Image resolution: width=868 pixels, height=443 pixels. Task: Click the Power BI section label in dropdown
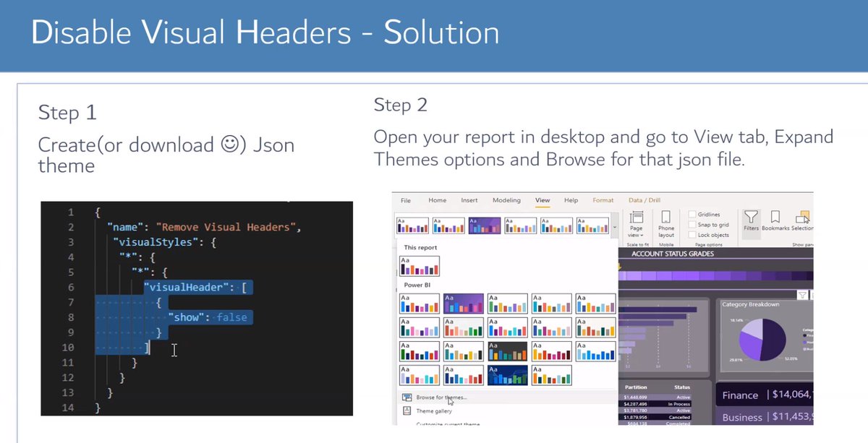click(x=417, y=285)
